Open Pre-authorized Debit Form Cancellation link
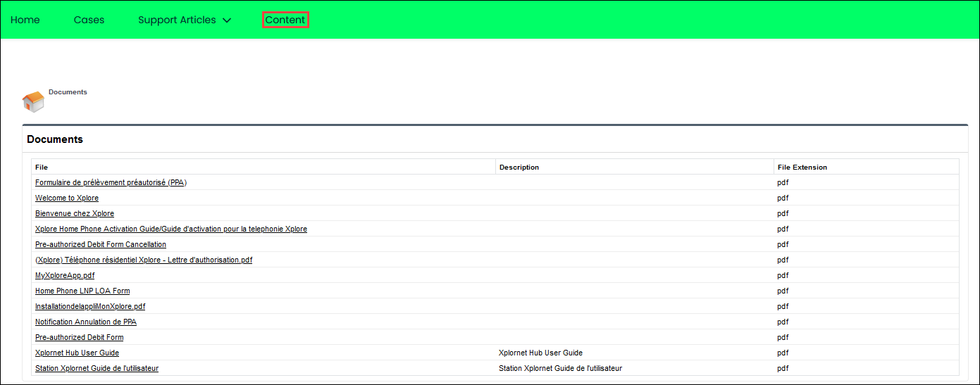The width and height of the screenshot is (980, 385). [101, 244]
